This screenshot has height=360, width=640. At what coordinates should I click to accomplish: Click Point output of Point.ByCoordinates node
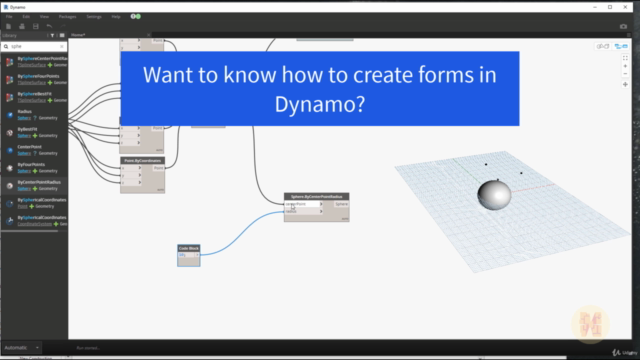pos(158,168)
